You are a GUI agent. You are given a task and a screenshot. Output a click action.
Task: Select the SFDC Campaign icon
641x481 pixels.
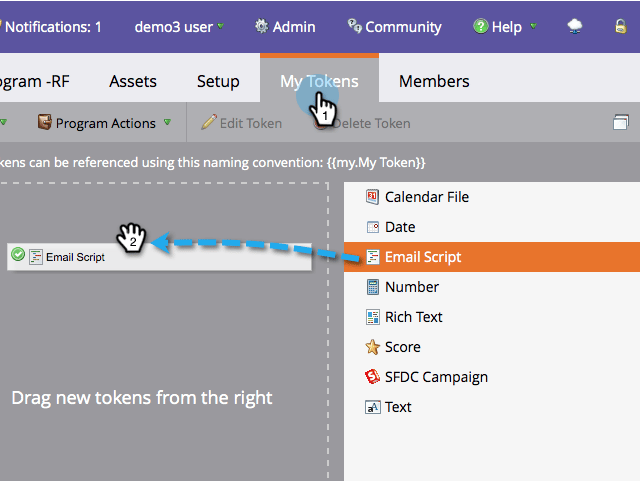tap(372, 377)
